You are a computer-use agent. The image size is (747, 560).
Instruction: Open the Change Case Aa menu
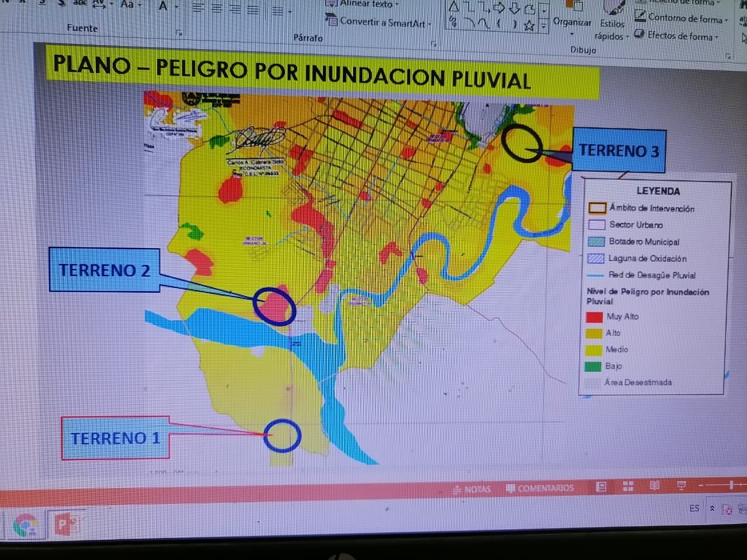click(130, 5)
